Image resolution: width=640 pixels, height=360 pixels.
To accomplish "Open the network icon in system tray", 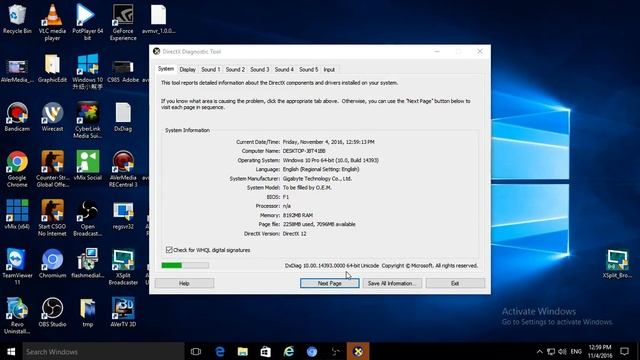I will 551,351.
